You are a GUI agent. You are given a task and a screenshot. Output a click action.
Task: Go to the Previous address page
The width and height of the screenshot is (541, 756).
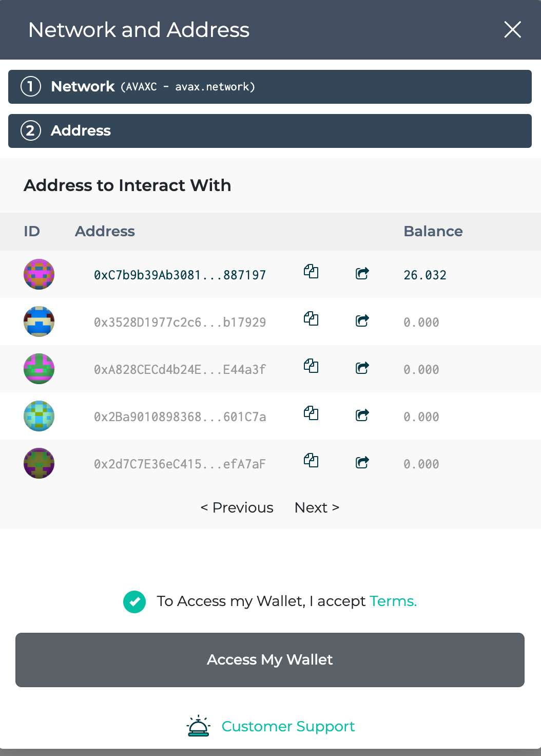[237, 507]
